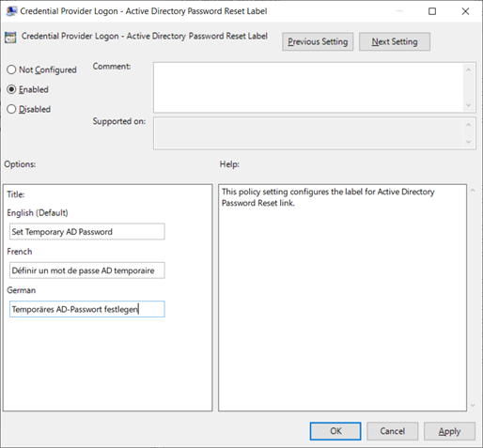The width and height of the screenshot is (483, 448).
Task: Click the Cancel button
Action: tap(392, 431)
